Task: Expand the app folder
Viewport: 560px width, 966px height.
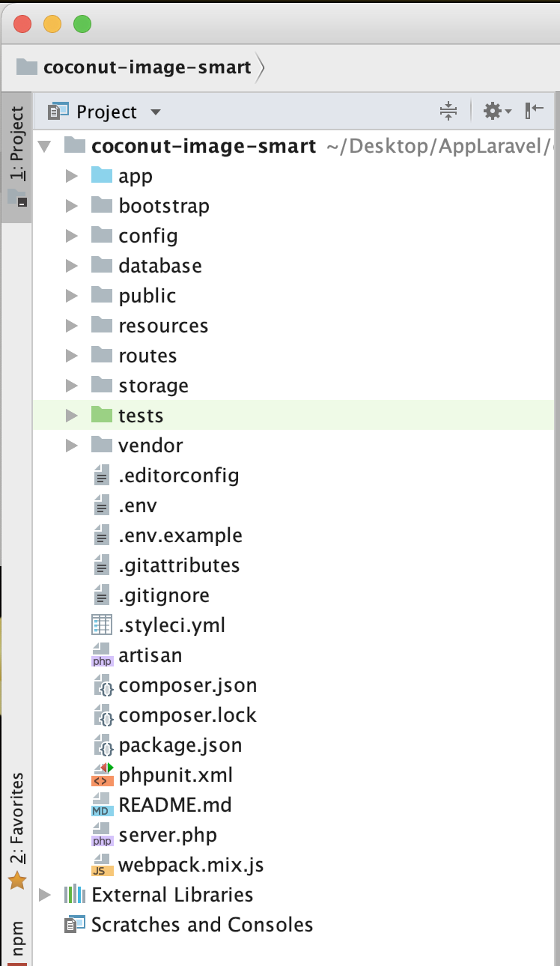Action: click(x=72, y=176)
